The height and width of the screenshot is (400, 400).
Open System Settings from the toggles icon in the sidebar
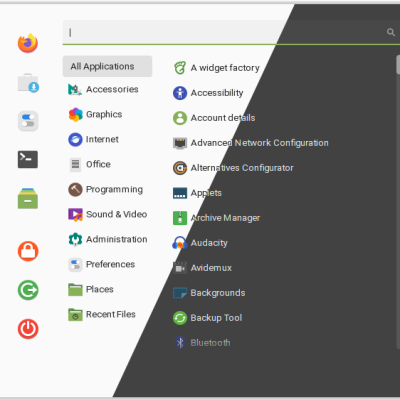click(x=28, y=121)
